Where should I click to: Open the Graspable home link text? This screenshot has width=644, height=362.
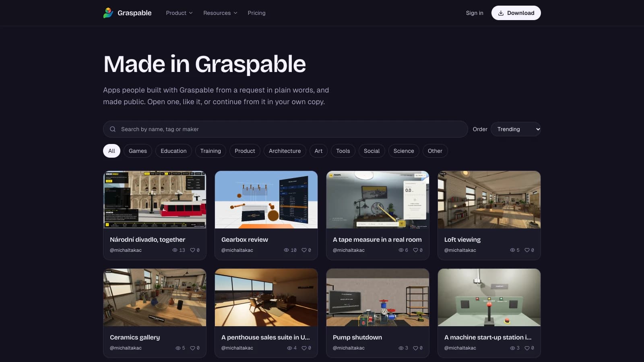pos(134,13)
